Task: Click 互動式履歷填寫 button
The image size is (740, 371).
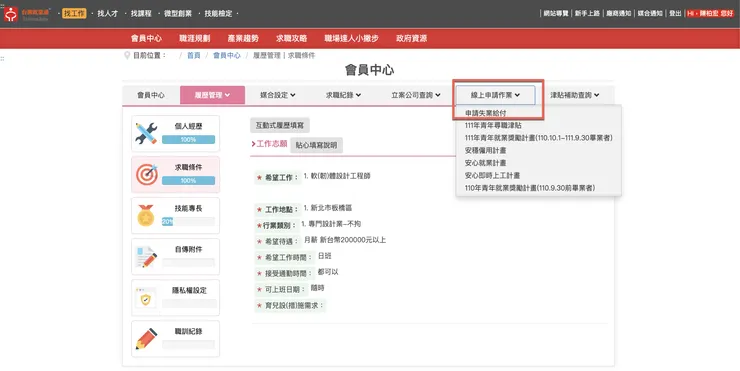Action: pos(280,126)
